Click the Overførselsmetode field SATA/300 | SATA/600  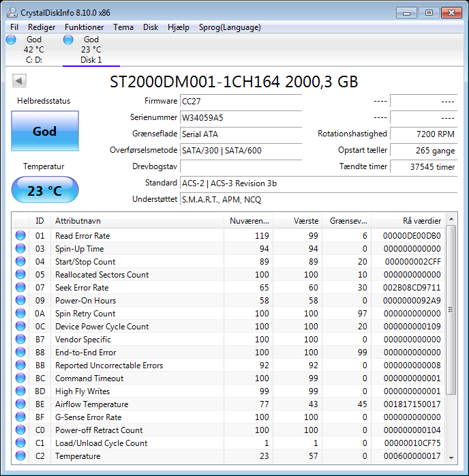241,150
